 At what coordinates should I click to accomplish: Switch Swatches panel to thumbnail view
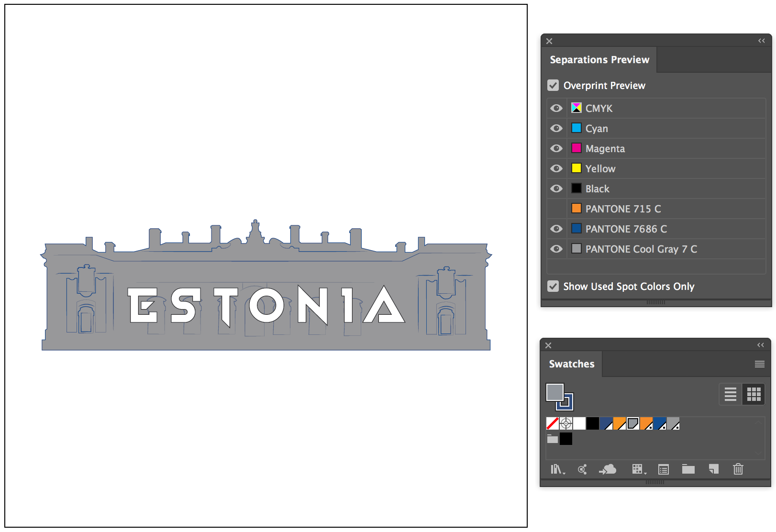point(754,394)
